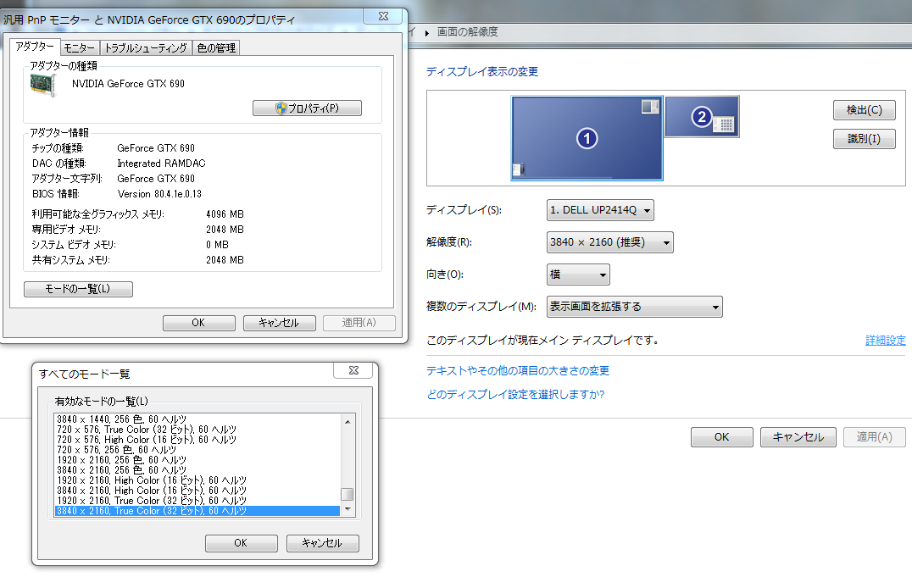The height and width of the screenshot is (588, 912).
Task: Select monitor 1 in display arrangement
Action: 587,138
